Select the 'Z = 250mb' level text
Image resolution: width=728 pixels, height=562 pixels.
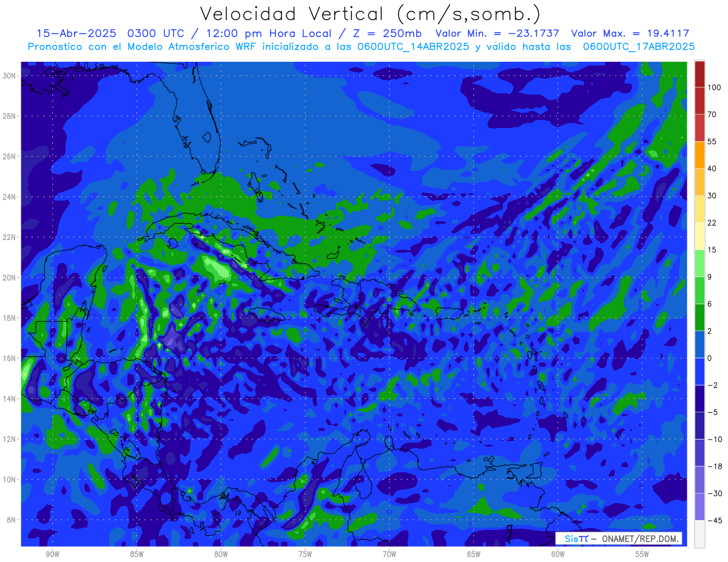point(387,33)
